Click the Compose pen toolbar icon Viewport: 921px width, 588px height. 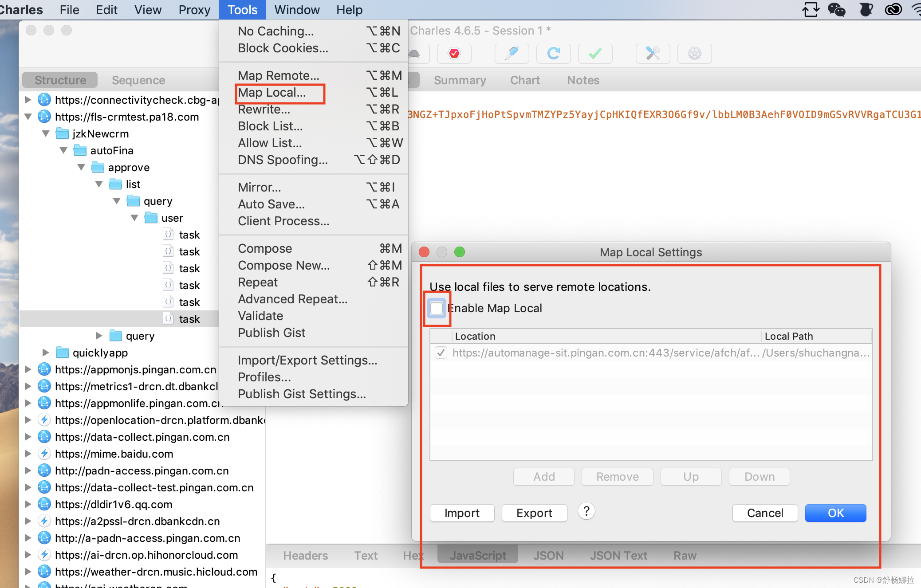(512, 54)
